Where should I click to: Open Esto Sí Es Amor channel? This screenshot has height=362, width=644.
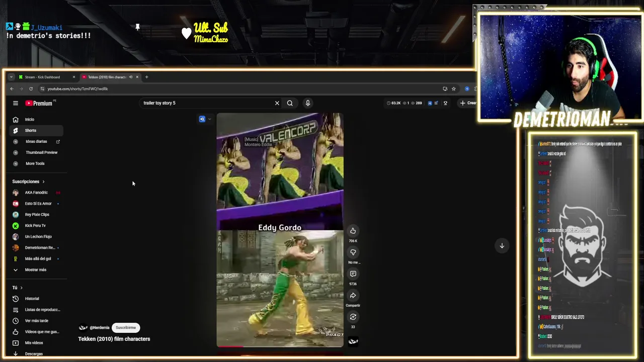[x=36, y=204]
